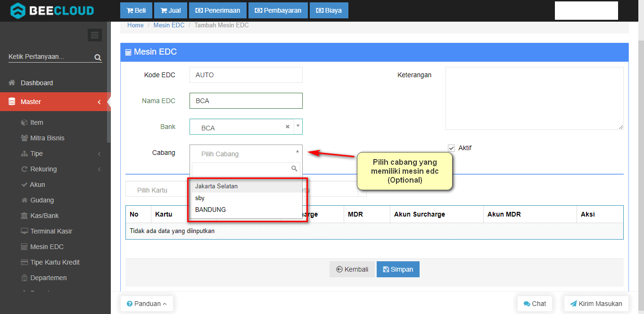Click the BeeCloud logo
The image size is (644, 314).
pyautogui.click(x=52, y=10)
